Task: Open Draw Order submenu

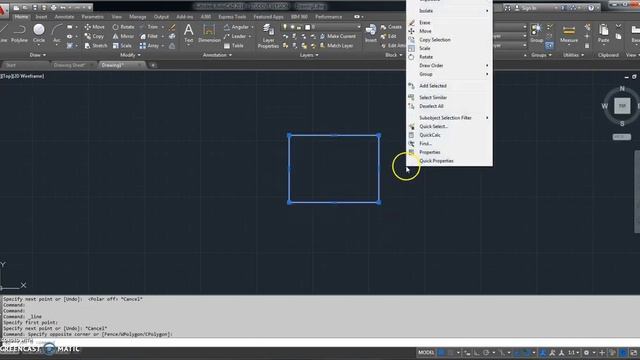Action: click(x=449, y=65)
